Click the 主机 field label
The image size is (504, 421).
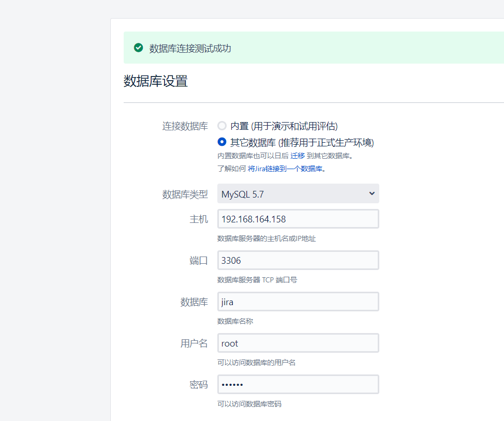199,219
